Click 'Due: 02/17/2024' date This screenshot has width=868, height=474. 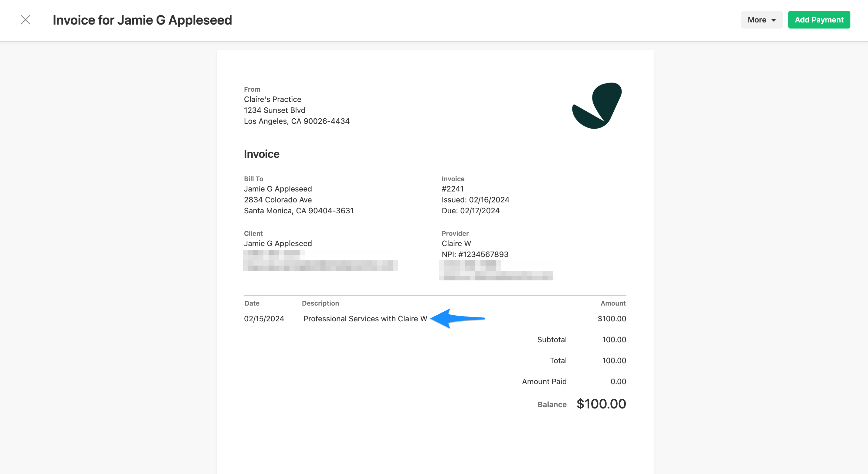coord(470,211)
